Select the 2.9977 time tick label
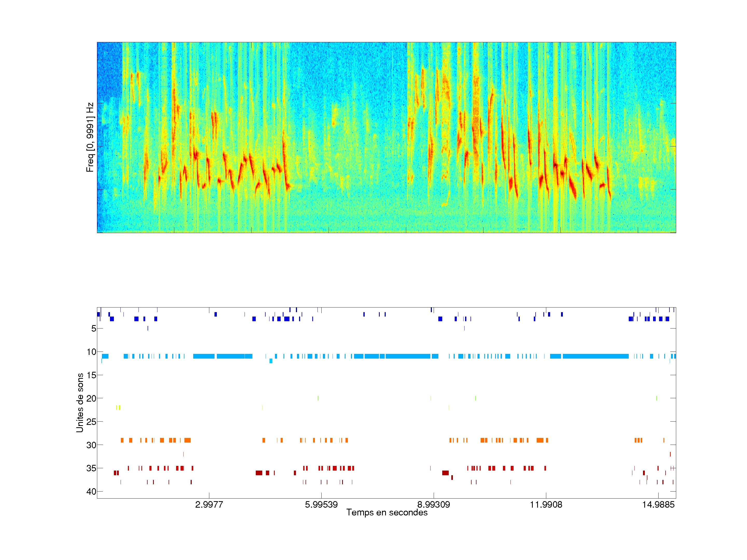This screenshot has height=560, width=747. pyautogui.click(x=209, y=505)
